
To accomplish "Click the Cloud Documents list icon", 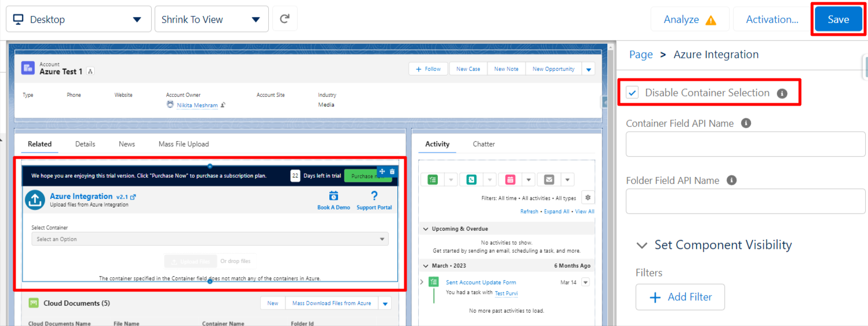I will coord(34,303).
